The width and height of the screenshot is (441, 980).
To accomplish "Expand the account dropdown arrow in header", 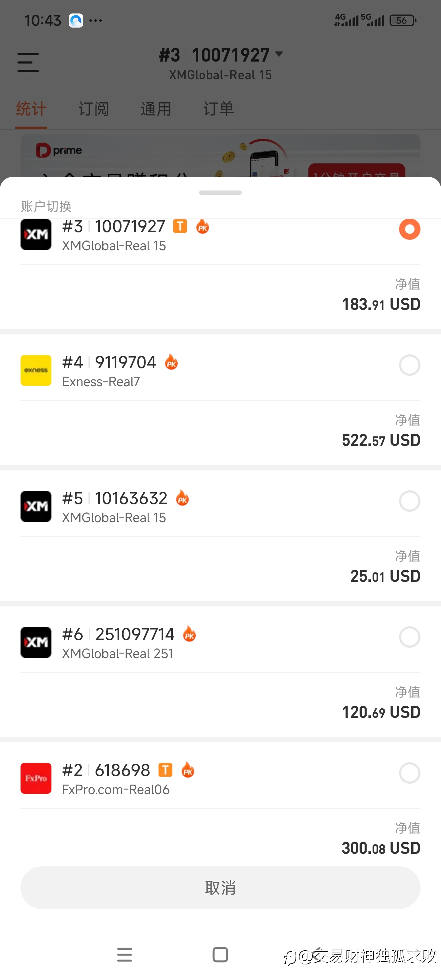I will [279, 55].
